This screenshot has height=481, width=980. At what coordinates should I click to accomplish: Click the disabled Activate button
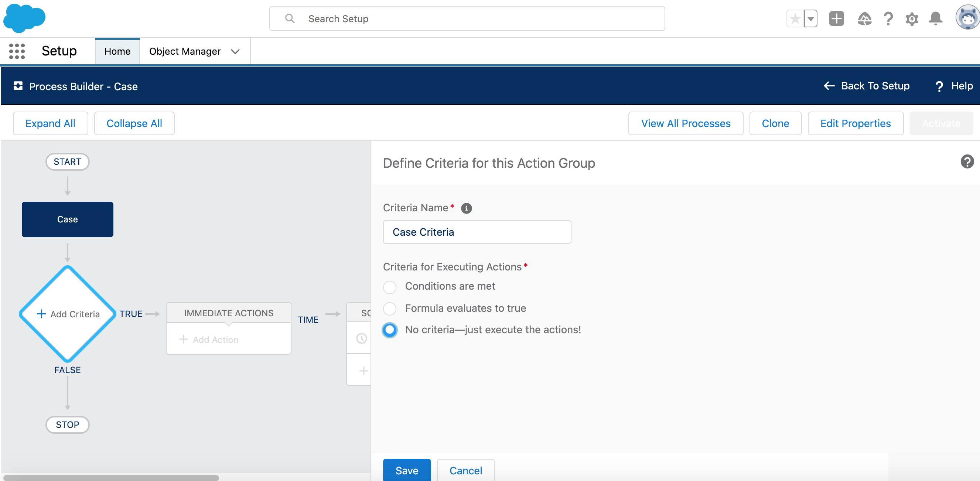pyautogui.click(x=941, y=123)
